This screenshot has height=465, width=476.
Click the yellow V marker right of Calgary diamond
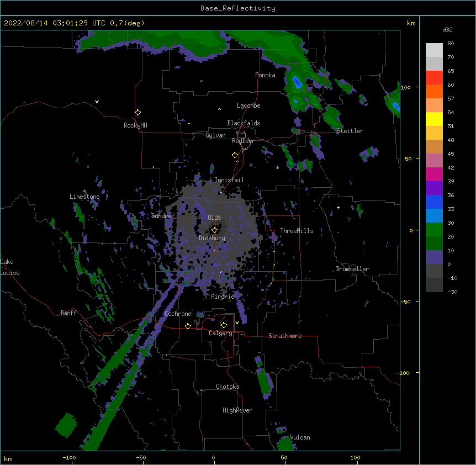(x=237, y=323)
